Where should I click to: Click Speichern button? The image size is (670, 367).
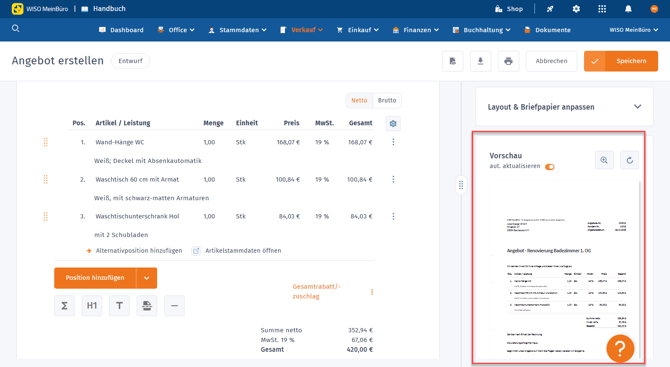[x=621, y=61]
